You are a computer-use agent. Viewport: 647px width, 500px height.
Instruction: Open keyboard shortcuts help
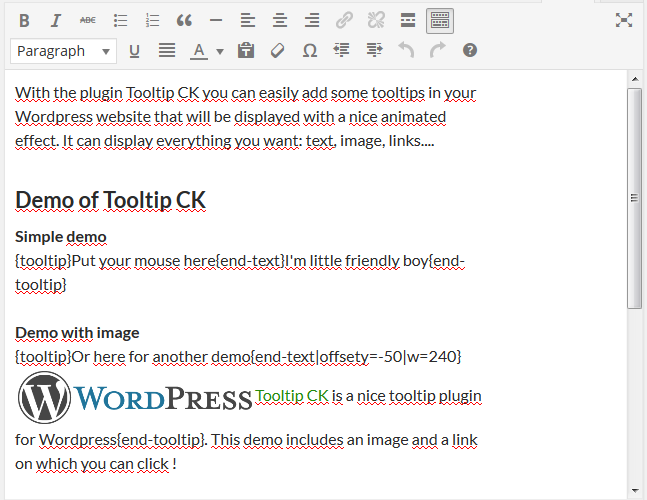click(x=470, y=50)
